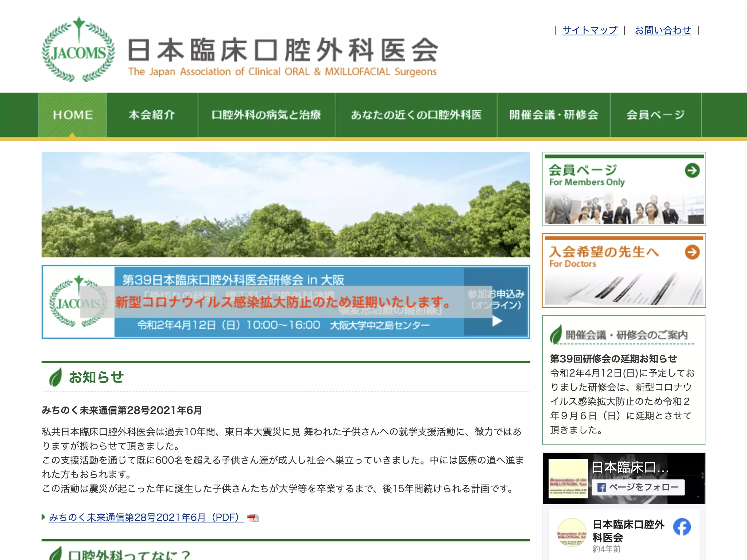Click Facebook page profile thumbnail in dark header

pos(568,479)
